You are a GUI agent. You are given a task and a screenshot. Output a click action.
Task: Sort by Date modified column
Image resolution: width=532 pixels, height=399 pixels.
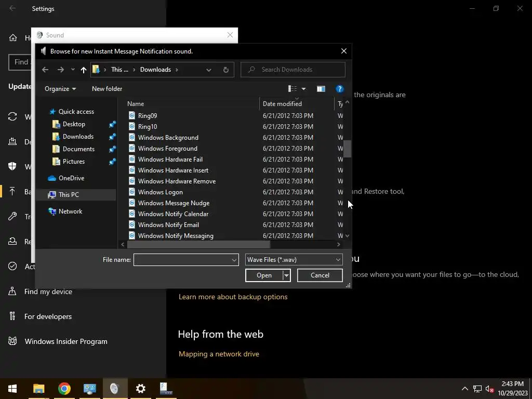point(282,104)
